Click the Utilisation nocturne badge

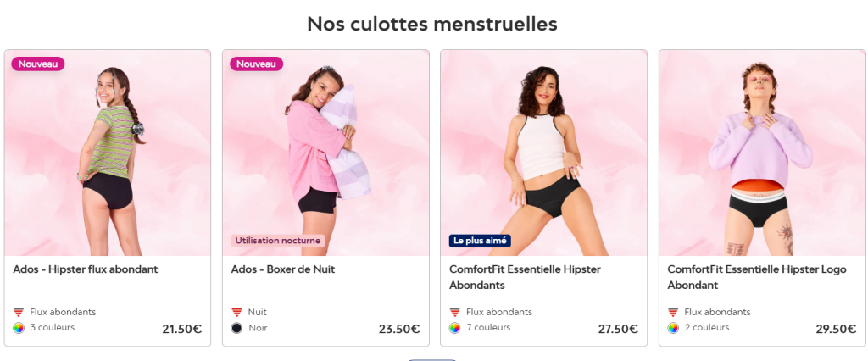tap(278, 241)
